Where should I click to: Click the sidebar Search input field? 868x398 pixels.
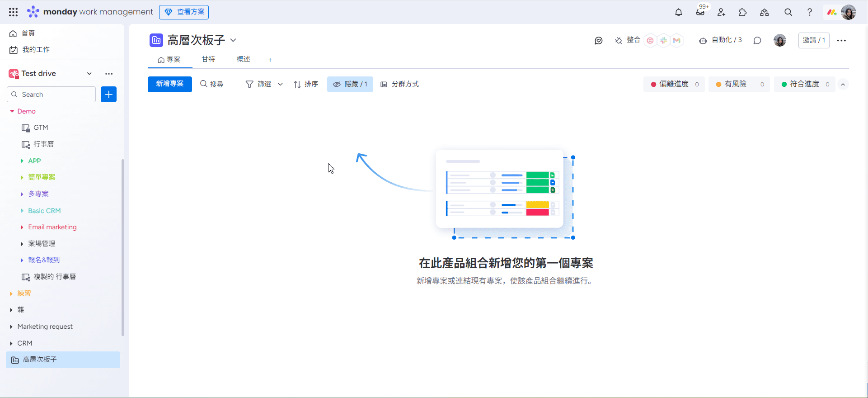click(x=52, y=95)
